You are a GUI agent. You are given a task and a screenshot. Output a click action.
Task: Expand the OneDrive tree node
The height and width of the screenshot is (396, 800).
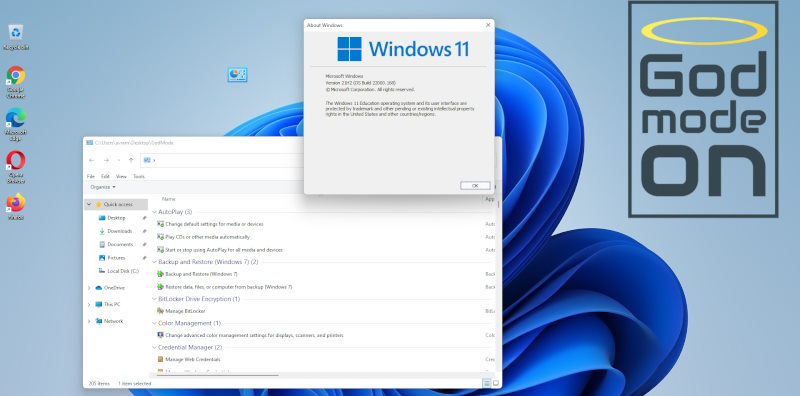click(89, 288)
